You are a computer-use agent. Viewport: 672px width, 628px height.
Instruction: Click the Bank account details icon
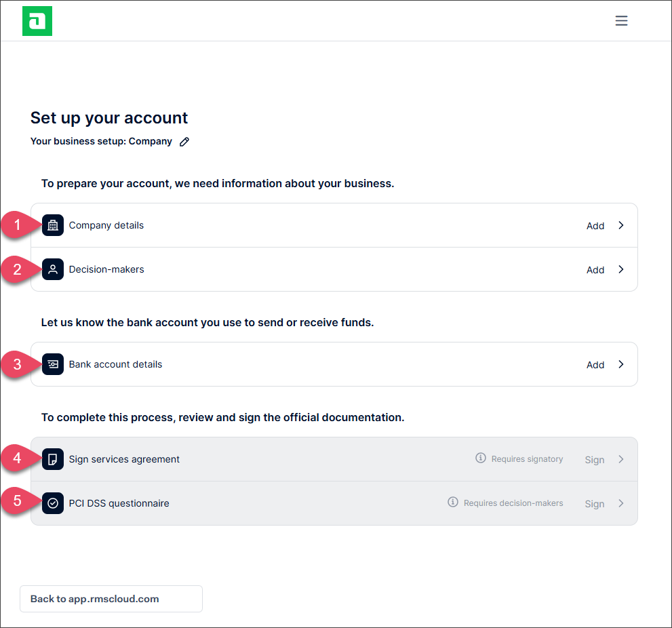[x=53, y=364]
